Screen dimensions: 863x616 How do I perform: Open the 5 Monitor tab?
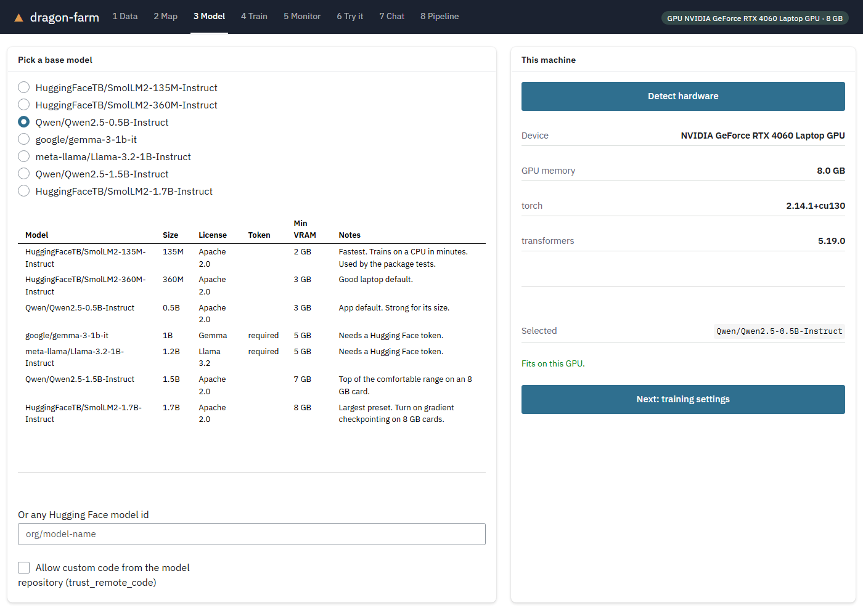point(302,17)
